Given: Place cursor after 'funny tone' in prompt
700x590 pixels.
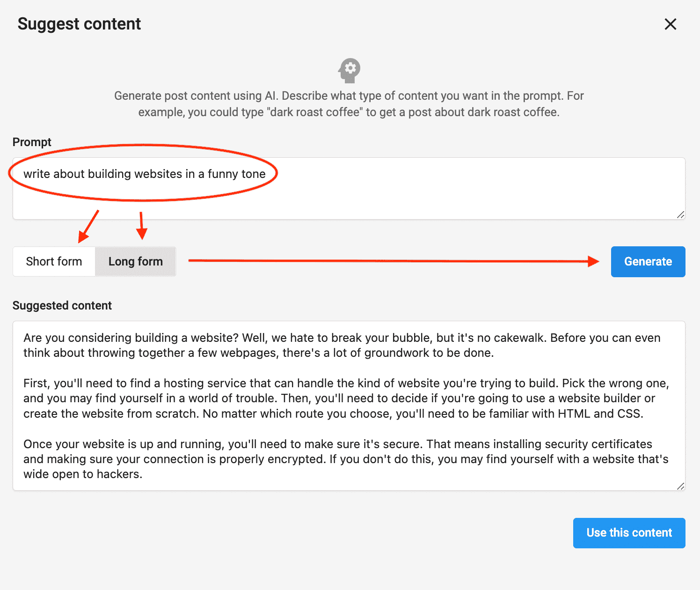Looking at the screenshot, I should [x=266, y=174].
